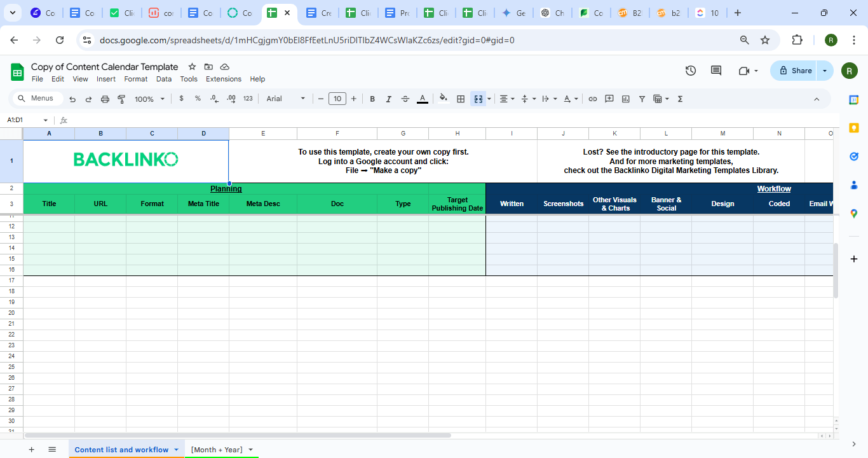Decrease decimal places icon
The height and width of the screenshot is (458, 868).
[x=214, y=99]
